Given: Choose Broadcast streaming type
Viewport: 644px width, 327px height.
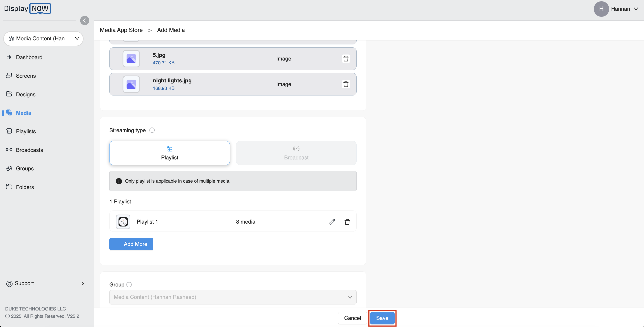Looking at the screenshot, I should click(x=296, y=153).
